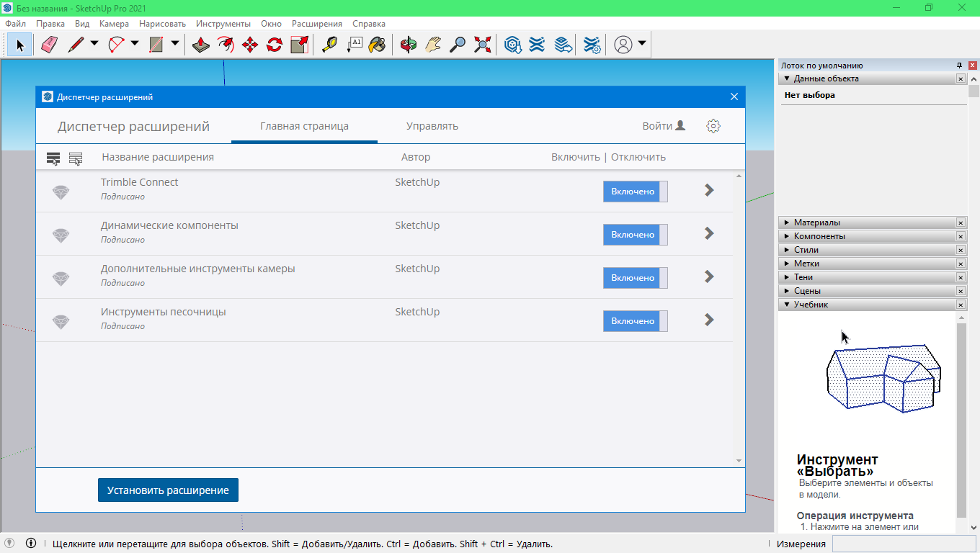Open Extension Manager settings gear
The image size is (980, 553).
pyautogui.click(x=713, y=126)
